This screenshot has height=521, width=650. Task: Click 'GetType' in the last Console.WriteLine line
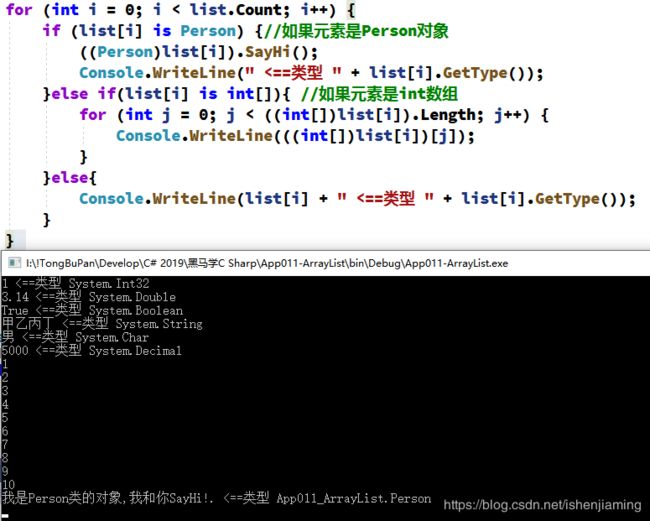(x=567, y=199)
